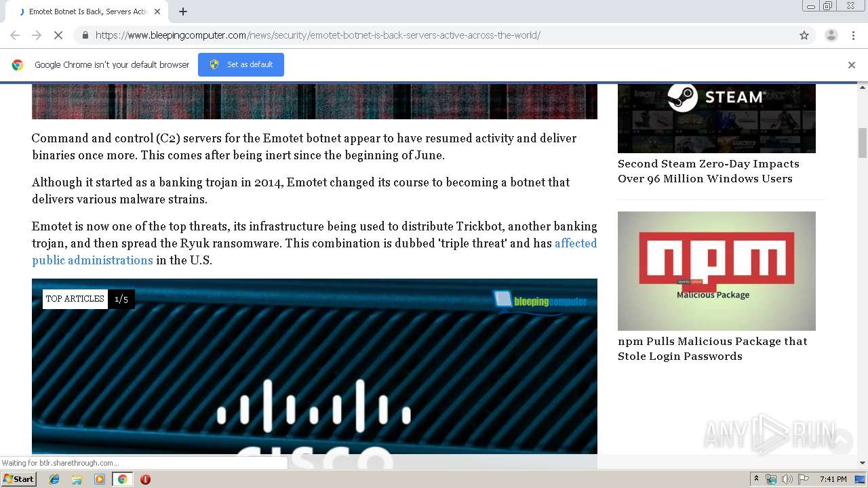
Task: Dismiss the default browser infobar
Action: click(x=852, y=65)
